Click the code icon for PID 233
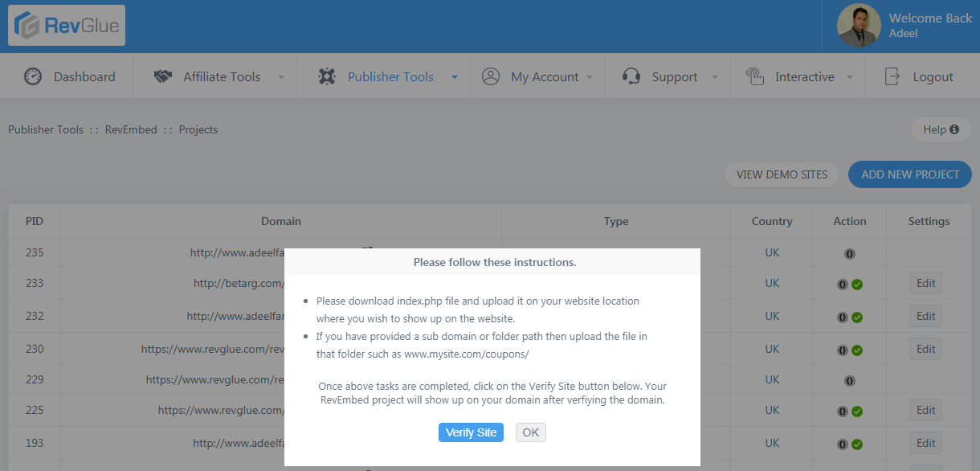980x471 pixels. [843, 285]
